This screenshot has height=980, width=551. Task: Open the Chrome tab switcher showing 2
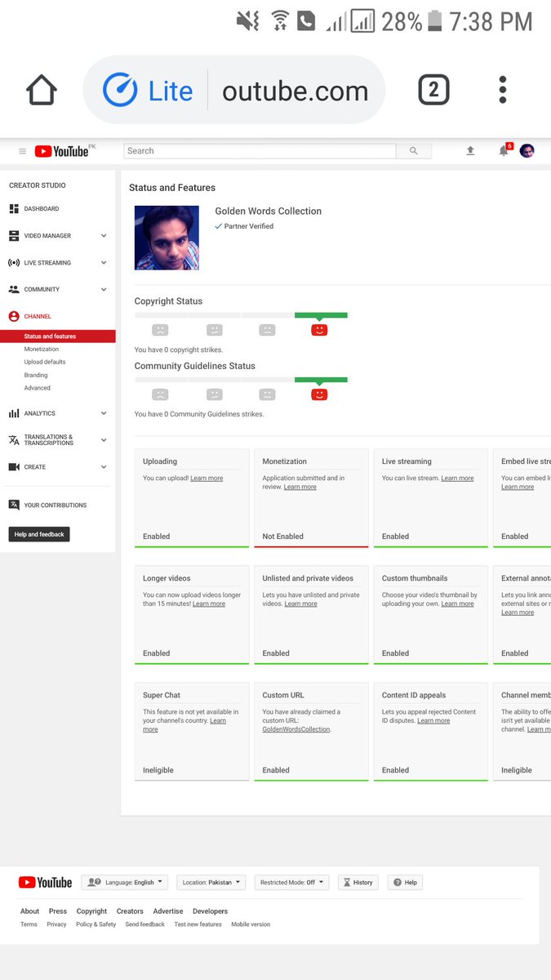pos(433,90)
